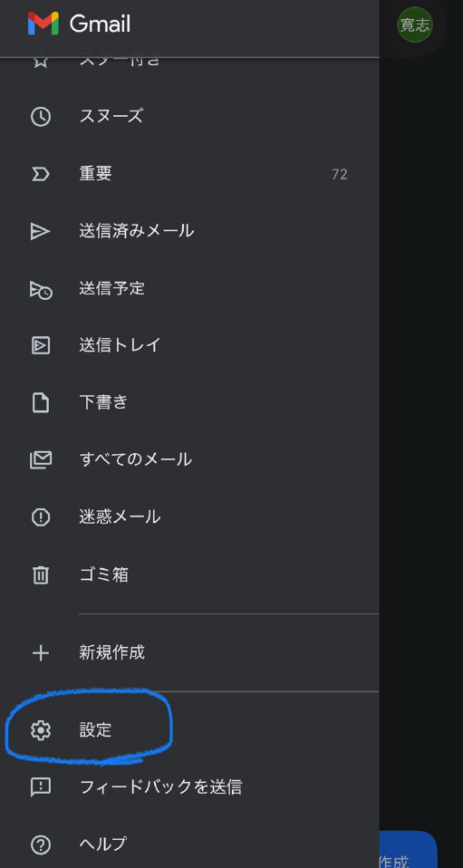Select the Important (重要) label icon
Screen dimensions: 463x868
41,174
